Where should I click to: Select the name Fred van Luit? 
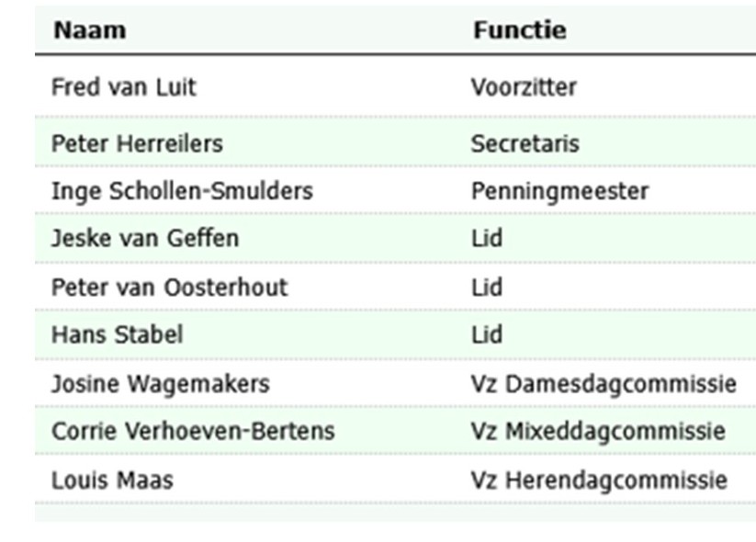(123, 88)
